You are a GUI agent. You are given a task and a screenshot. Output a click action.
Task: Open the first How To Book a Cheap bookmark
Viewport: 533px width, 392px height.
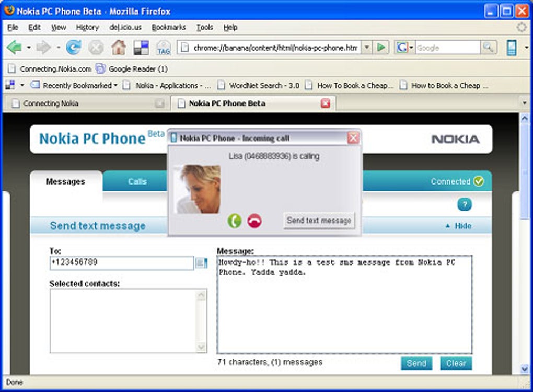[349, 85]
